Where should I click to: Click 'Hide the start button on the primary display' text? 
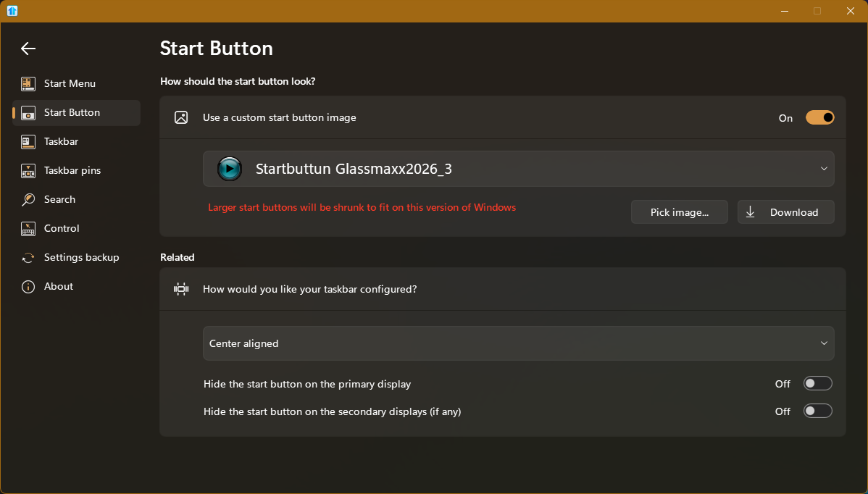tap(307, 384)
